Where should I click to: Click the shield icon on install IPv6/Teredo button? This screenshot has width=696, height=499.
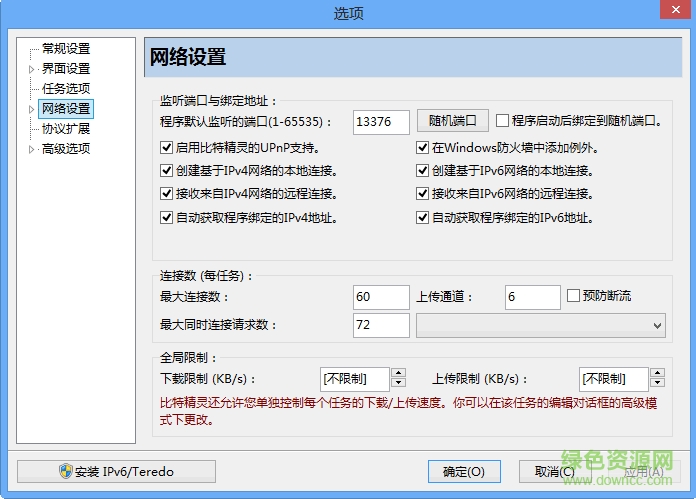coord(65,472)
